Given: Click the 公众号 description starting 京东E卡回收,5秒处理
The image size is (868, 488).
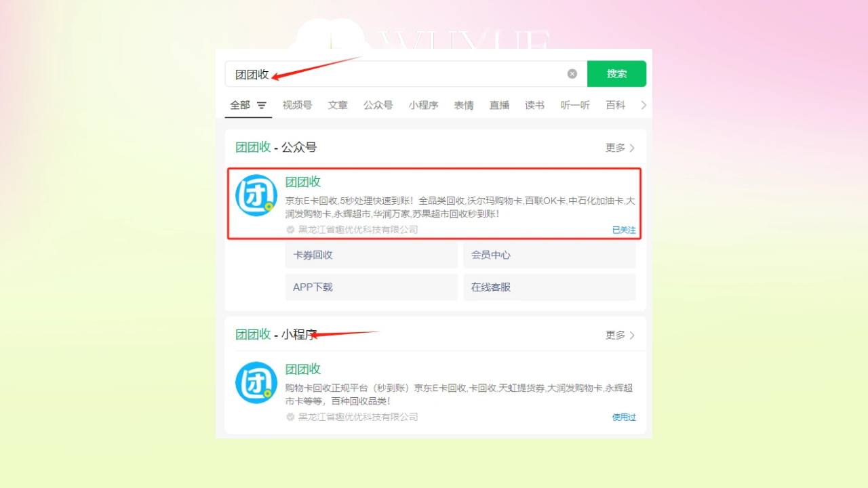Looking at the screenshot, I should coord(460,207).
